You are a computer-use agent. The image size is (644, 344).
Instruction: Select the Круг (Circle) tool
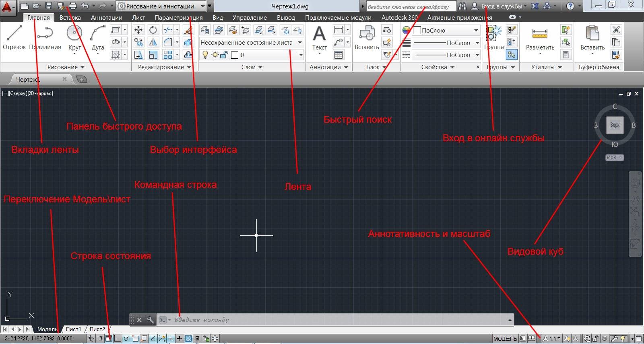tap(74, 37)
